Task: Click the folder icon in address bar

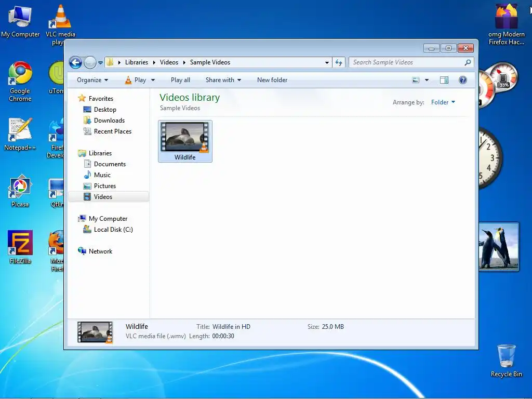Action: coord(110,62)
